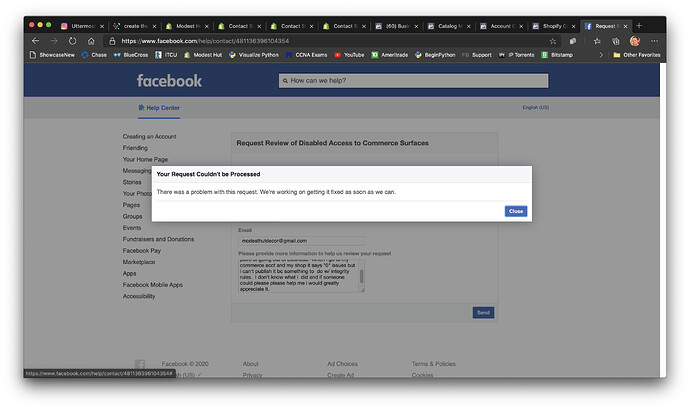690x409 pixels.
Task: Expand the bookmarks overflow chevron
Action: [x=601, y=55]
